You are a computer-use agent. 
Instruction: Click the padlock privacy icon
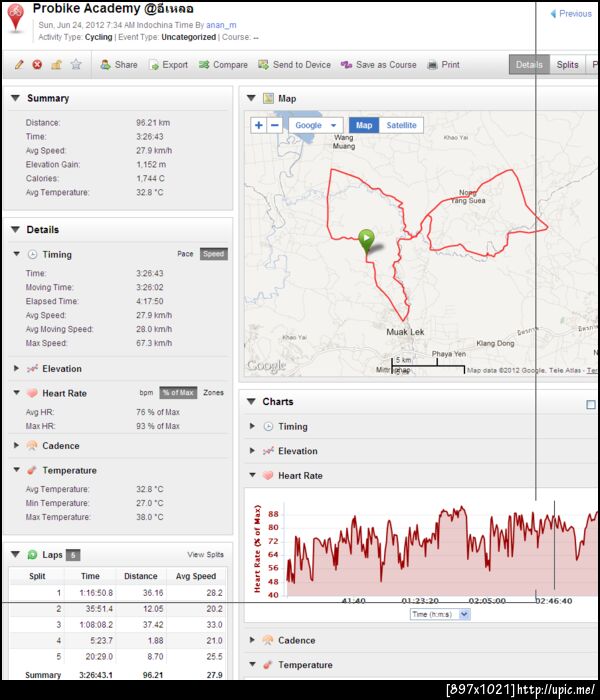[x=56, y=65]
